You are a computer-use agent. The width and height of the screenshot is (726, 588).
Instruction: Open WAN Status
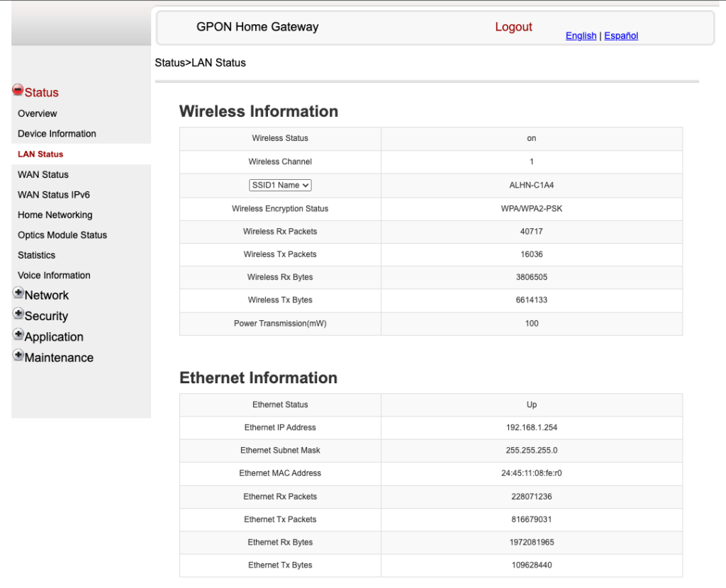click(x=42, y=174)
